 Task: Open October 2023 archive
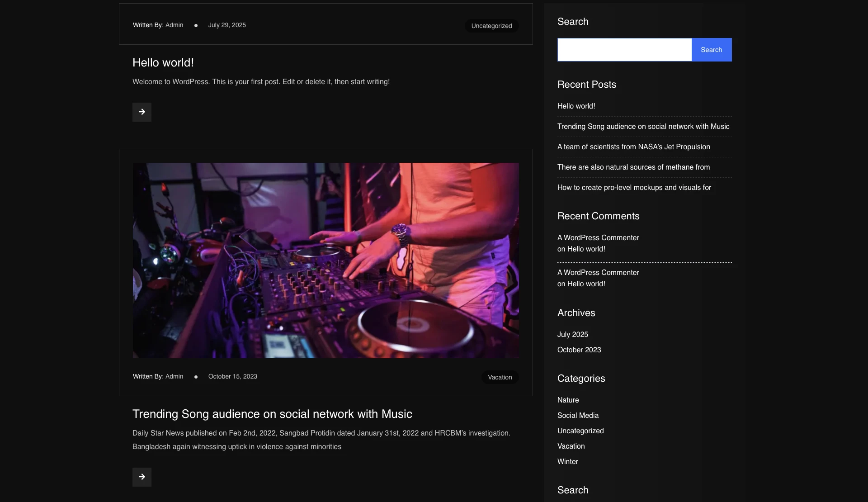[x=579, y=350]
